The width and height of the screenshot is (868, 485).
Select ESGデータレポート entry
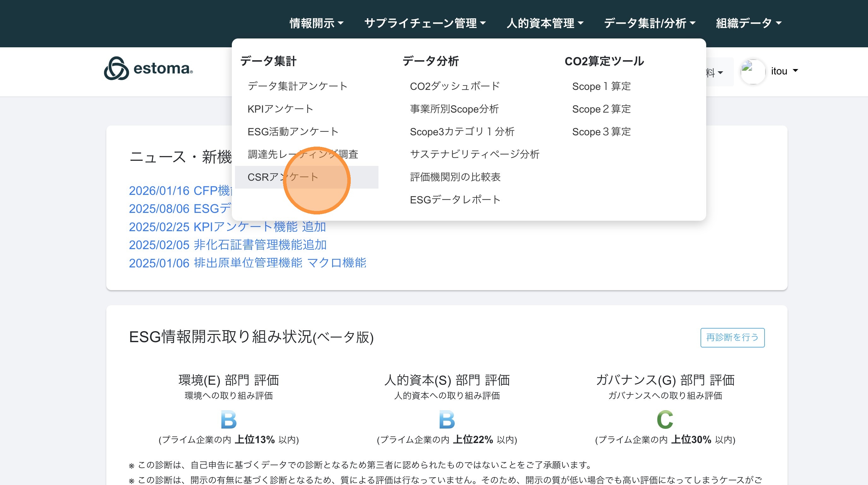point(455,200)
